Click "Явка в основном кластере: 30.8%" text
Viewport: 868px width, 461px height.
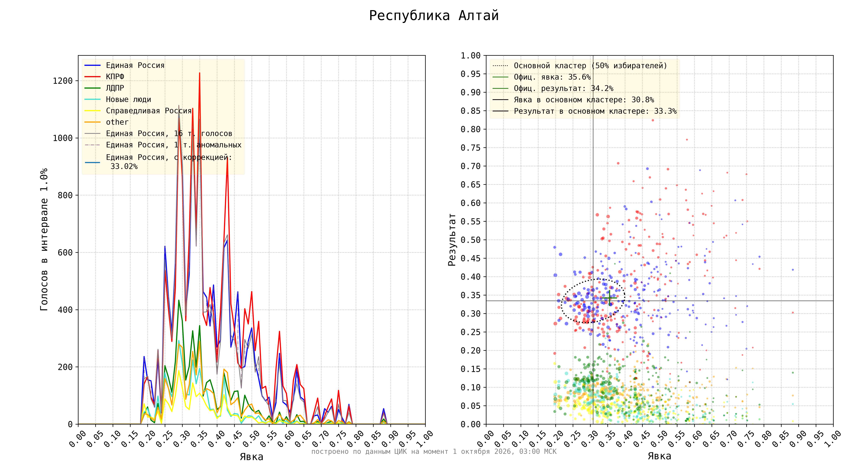pyautogui.click(x=584, y=100)
